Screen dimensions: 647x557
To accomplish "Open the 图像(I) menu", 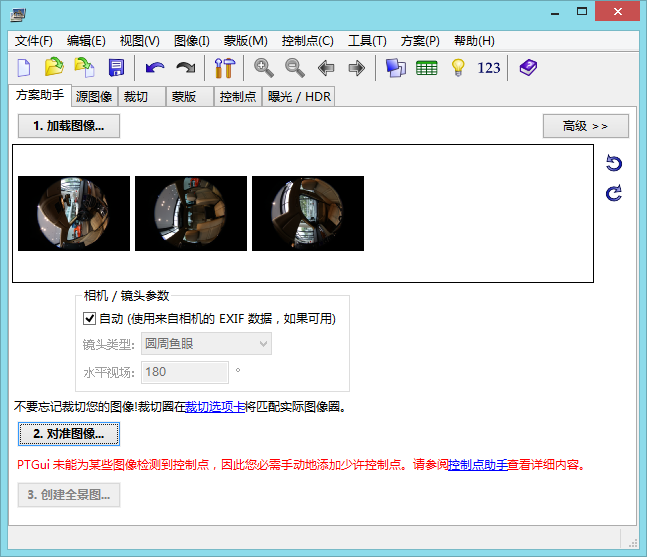I will pos(192,41).
